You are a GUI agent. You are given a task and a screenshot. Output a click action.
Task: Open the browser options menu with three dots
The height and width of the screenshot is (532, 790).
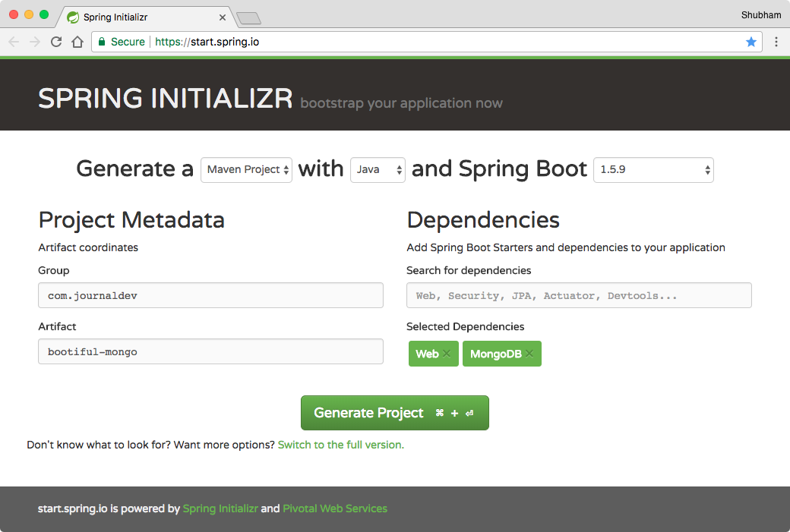click(776, 42)
